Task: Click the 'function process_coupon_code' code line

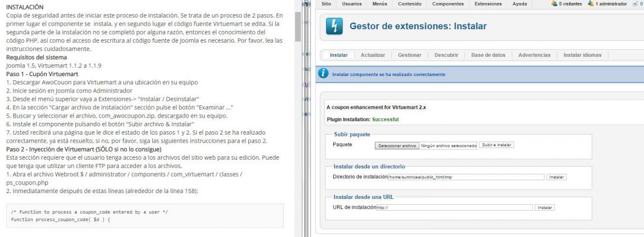Action: coord(61,220)
